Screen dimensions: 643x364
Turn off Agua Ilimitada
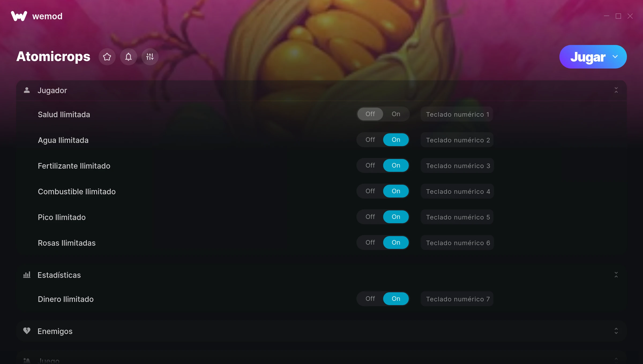(370, 140)
